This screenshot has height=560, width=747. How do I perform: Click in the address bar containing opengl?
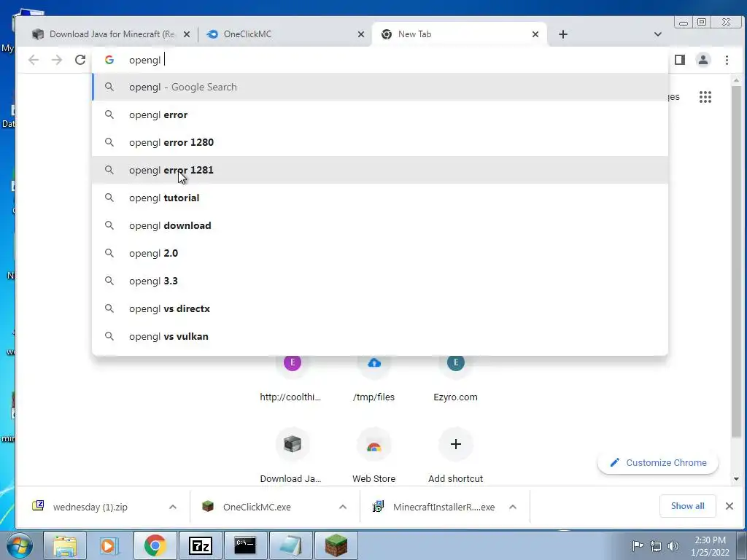[380, 60]
